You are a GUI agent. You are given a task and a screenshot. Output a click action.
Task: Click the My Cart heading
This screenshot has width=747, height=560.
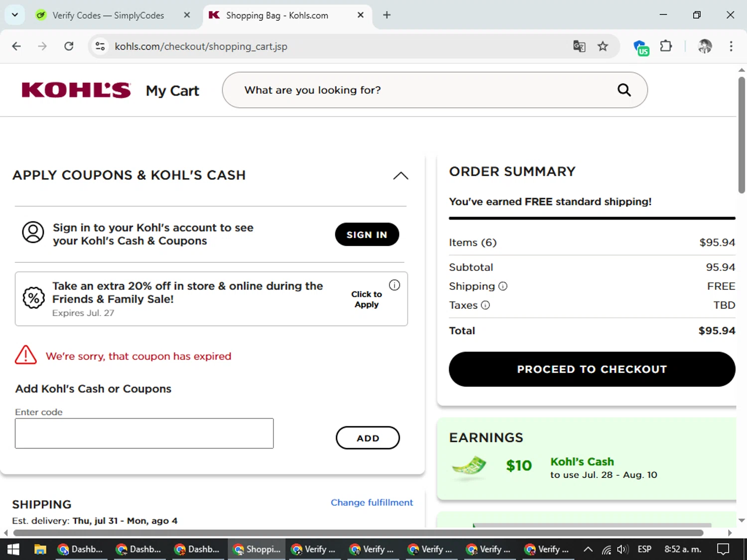coord(172,91)
